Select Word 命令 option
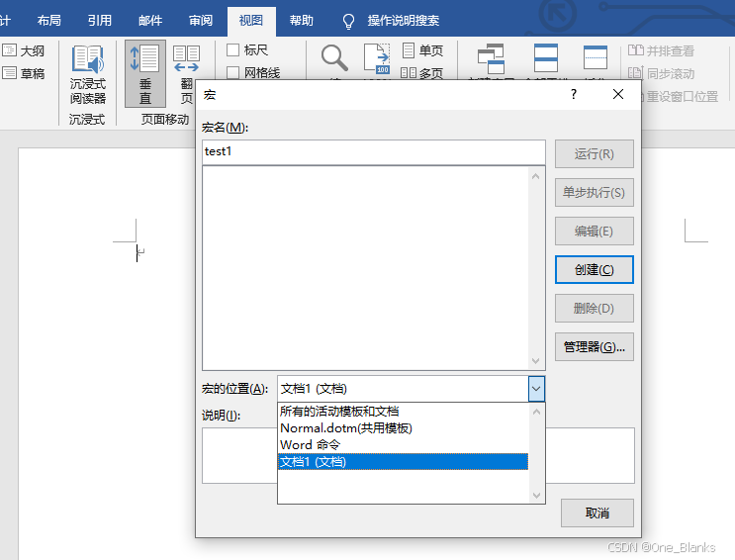This screenshot has height=560, width=735. 404,444
